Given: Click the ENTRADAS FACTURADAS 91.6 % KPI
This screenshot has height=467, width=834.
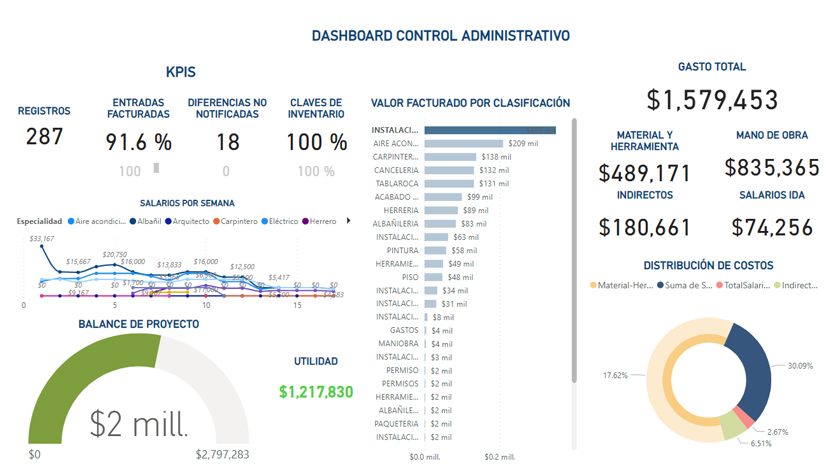Looking at the screenshot, I should (x=139, y=141).
